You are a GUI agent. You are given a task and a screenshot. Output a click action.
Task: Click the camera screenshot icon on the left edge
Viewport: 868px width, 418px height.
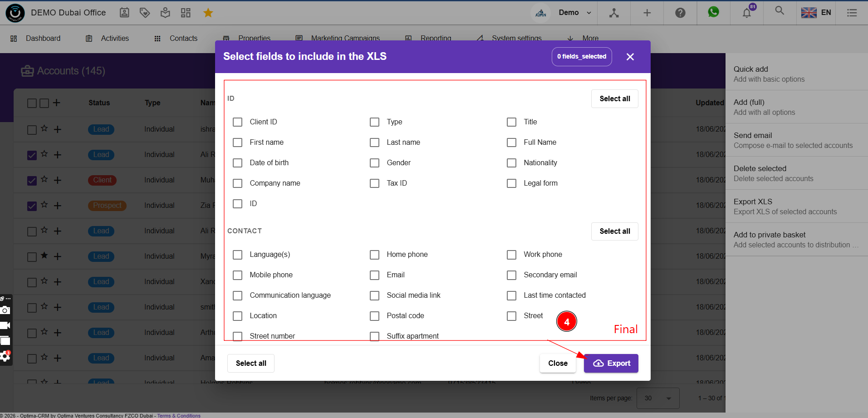(5, 310)
